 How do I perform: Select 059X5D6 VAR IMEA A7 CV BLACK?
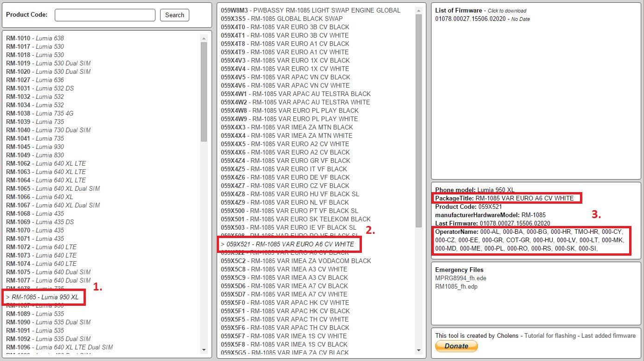(x=284, y=286)
